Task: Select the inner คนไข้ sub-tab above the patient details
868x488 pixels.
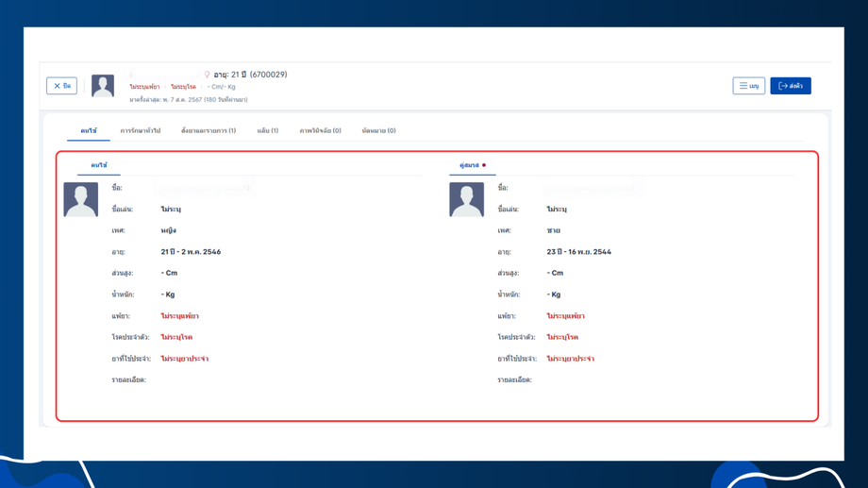Action: (99, 165)
